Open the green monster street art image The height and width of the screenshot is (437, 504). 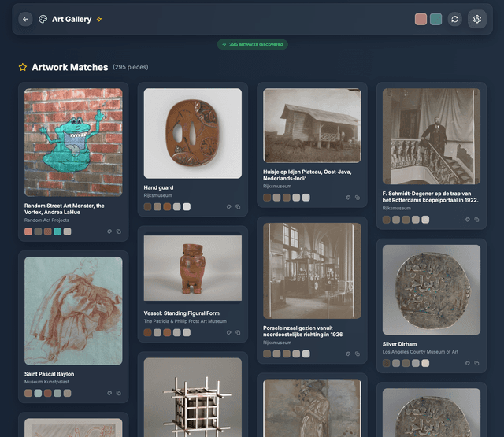tap(73, 143)
